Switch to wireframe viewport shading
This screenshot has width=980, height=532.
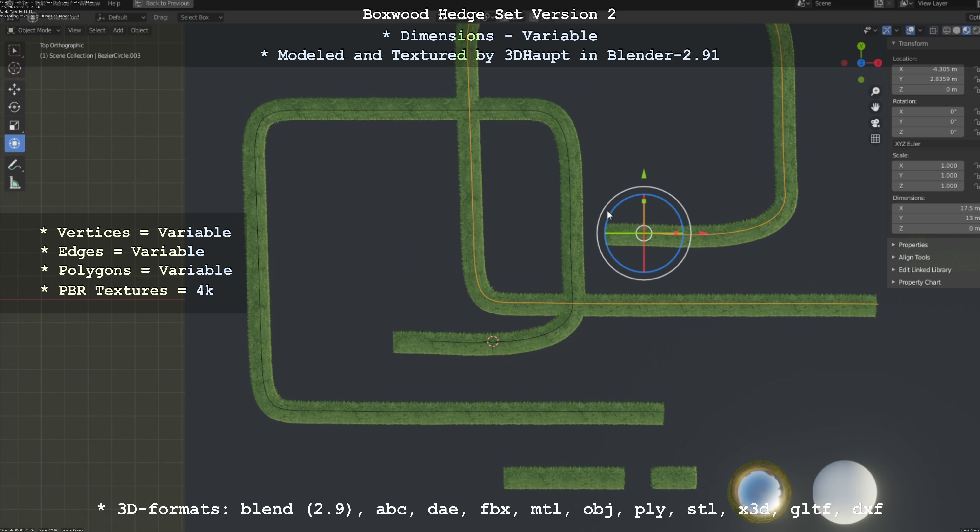coord(947,30)
